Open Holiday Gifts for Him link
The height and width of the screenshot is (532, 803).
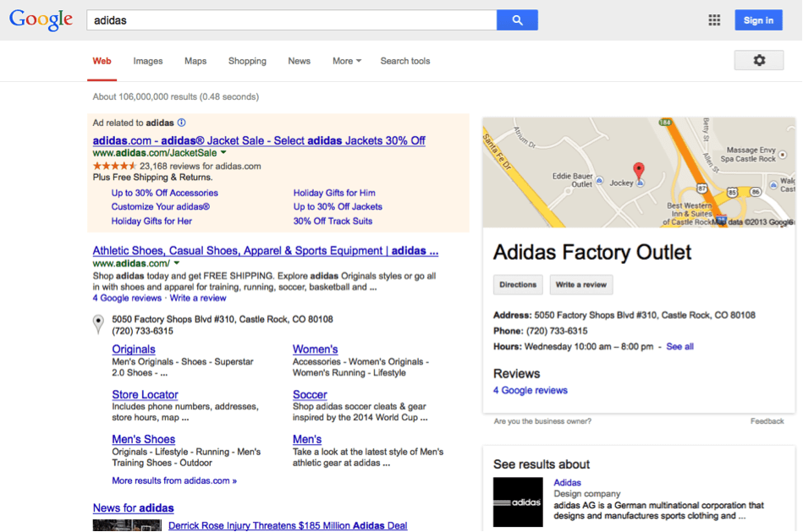334,193
